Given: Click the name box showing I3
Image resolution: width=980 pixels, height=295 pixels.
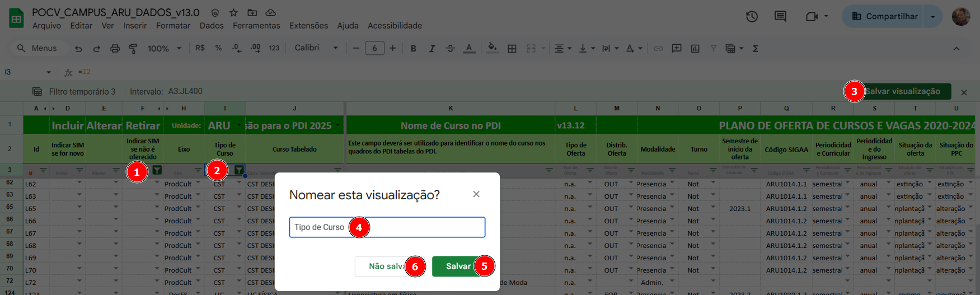Looking at the screenshot, I should [x=28, y=72].
